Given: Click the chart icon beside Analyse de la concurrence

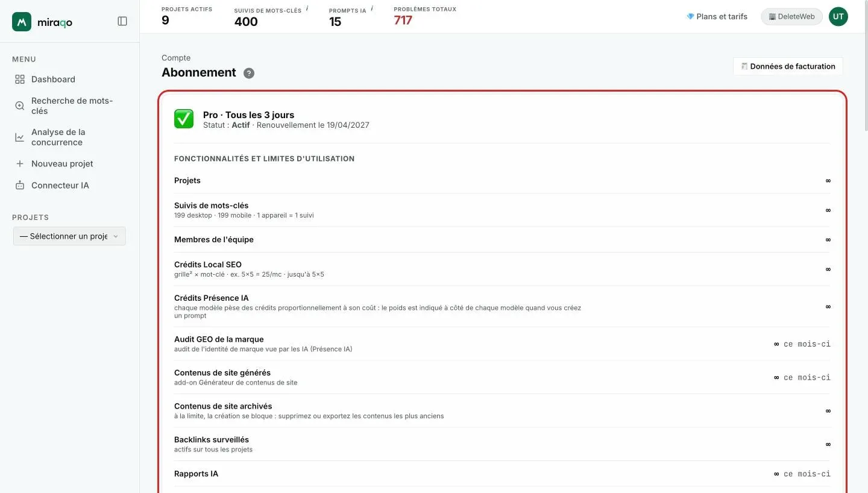Looking at the screenshot, I should (x=20, y=137).
